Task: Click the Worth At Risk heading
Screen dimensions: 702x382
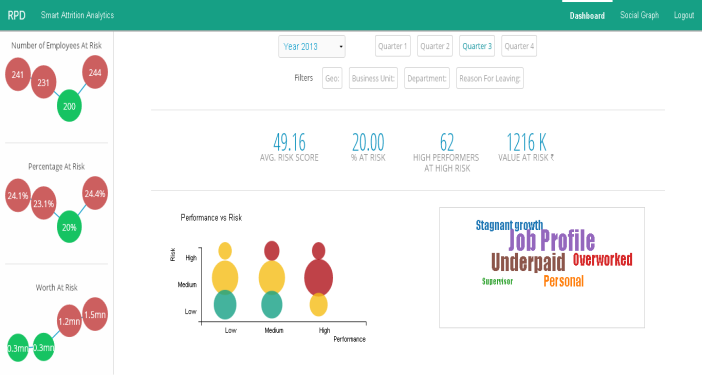Action: click(56, 288)
